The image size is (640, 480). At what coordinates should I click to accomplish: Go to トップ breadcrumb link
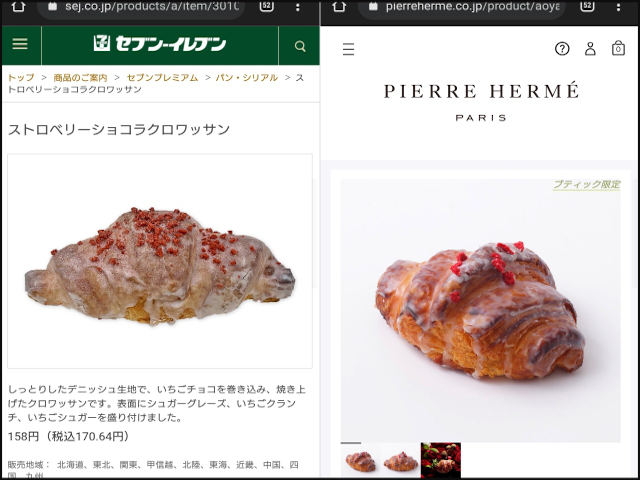click(21, 78)
